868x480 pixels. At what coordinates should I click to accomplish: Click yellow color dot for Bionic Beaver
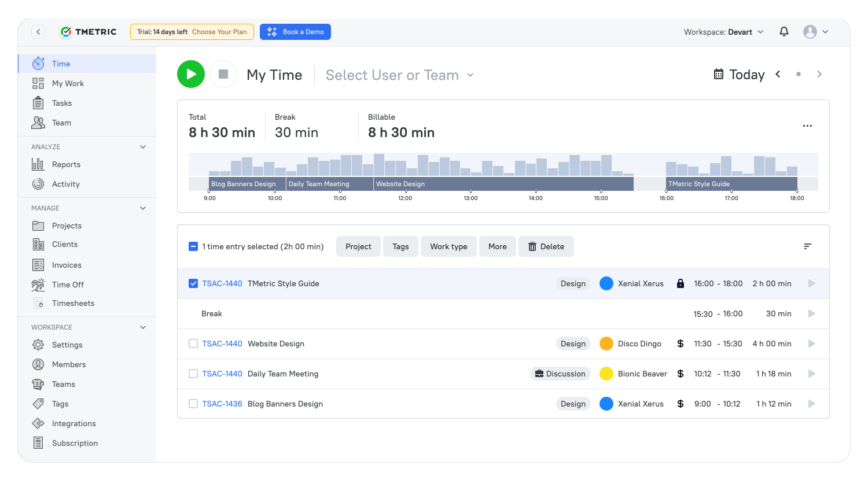tap(606, 374)
